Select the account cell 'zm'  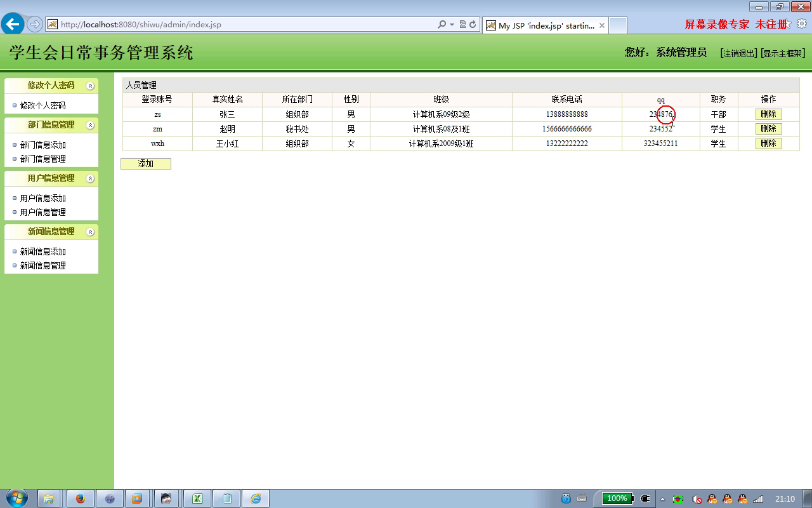tap(157, 129)
